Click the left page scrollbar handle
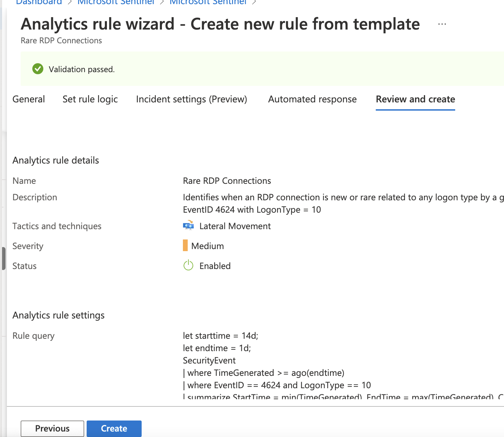504x437 pixels. click(x=3, y=258)
